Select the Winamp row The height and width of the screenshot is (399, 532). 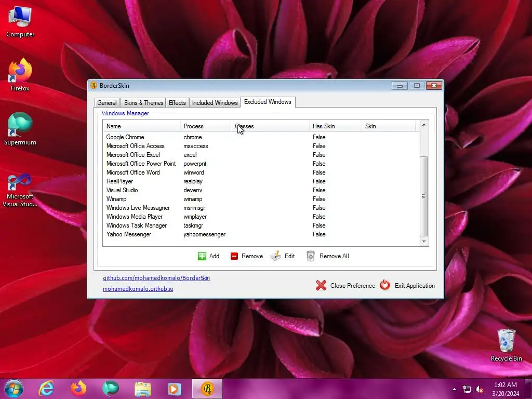coord(261,199)
